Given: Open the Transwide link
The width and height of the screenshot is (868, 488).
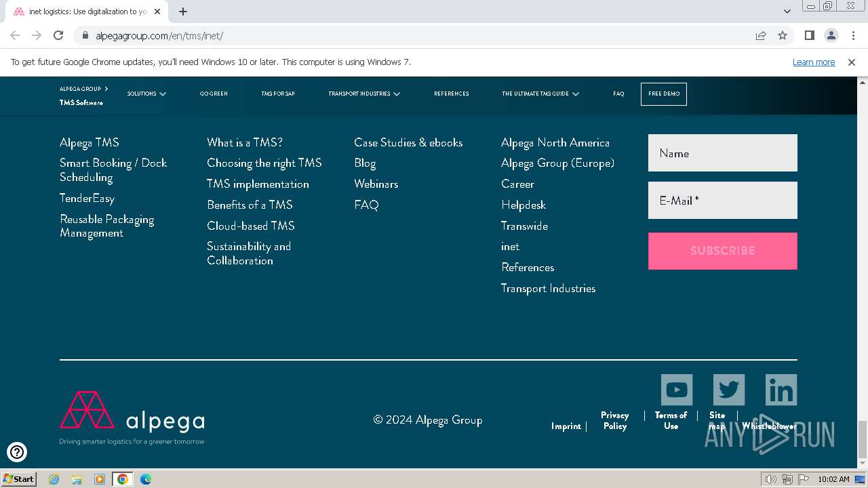Looking at the screenshot, I should point(524,226).
